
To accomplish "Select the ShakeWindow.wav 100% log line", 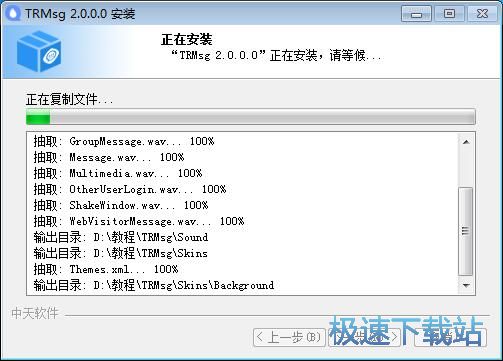I will click(121, 205).
